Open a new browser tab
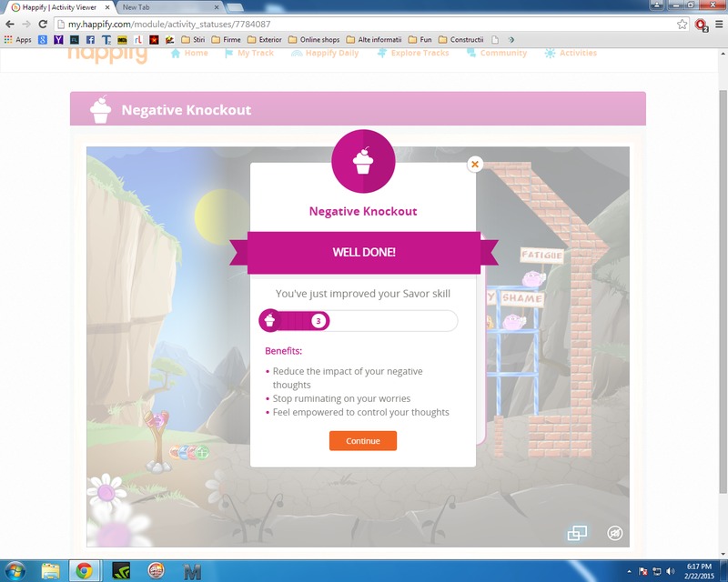Image resolution: width=728 pixels, height=582 pixels. click(x=235, y=7)
